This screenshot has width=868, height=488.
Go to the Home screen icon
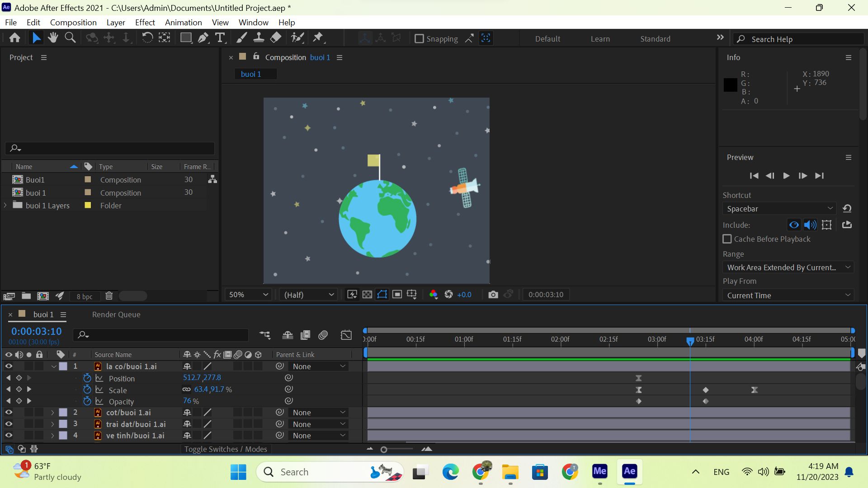click(x=14, y=38)
